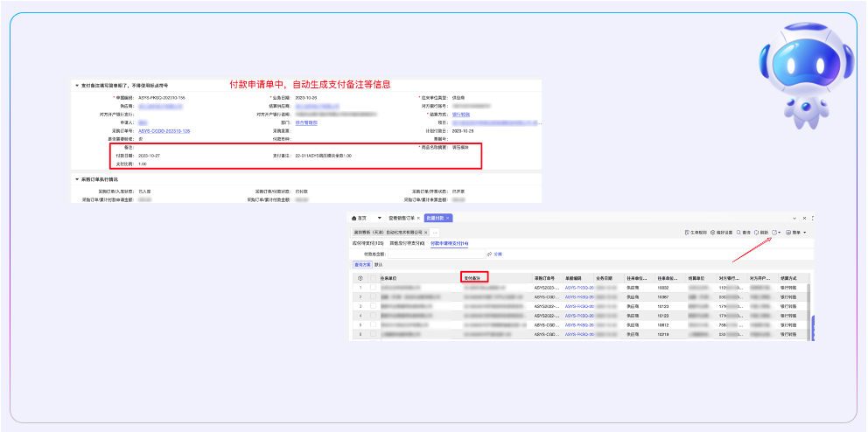Tick the checkbox in table row 1
This screenshot has height=432, width=868.
click(x=373, y=287)
